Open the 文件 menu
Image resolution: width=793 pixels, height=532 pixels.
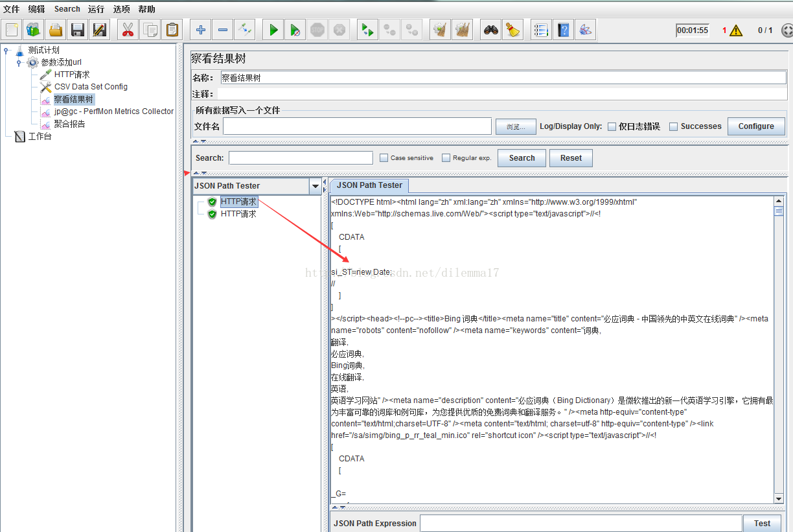click(11, 9)
